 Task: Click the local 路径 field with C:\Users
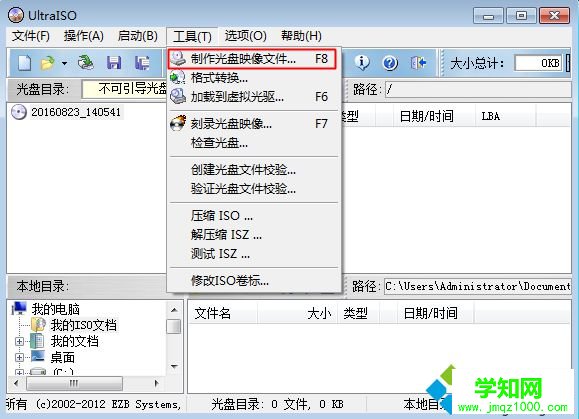tap(477, 286)
